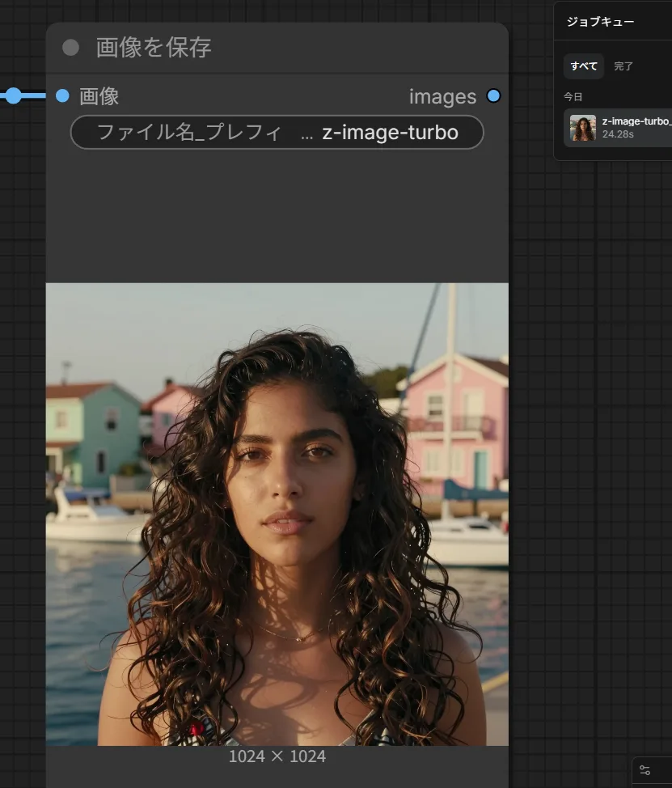Click the 画像 input connector dot
Image resolution: width=672 pixels, height=788 pixels.
tap(62, 95)
